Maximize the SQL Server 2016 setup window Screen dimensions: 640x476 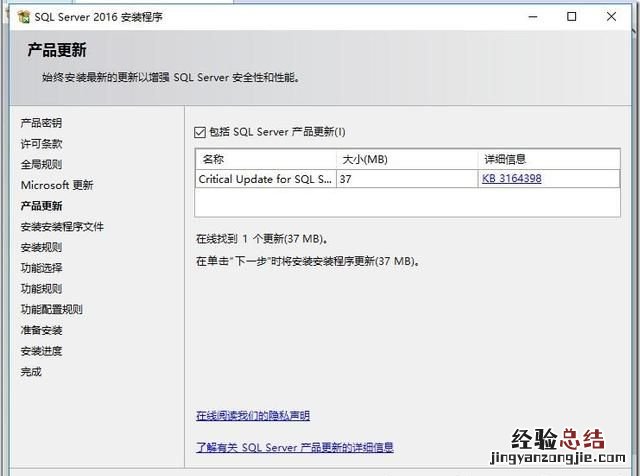(572, 17)
